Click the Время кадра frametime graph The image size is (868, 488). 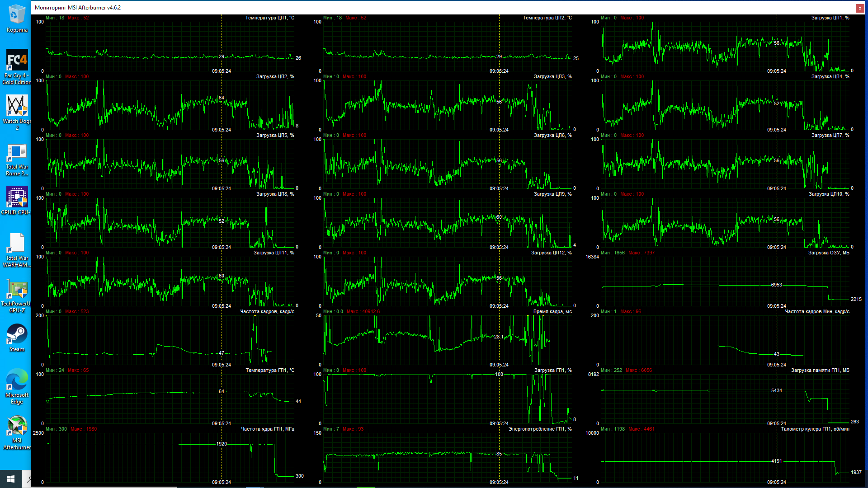click(x=448, y=340)
